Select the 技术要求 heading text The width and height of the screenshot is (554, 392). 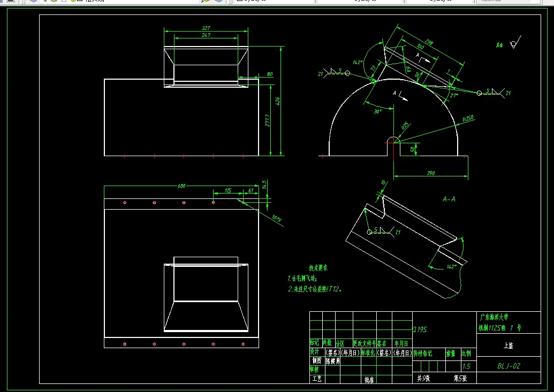pos(318,268)
